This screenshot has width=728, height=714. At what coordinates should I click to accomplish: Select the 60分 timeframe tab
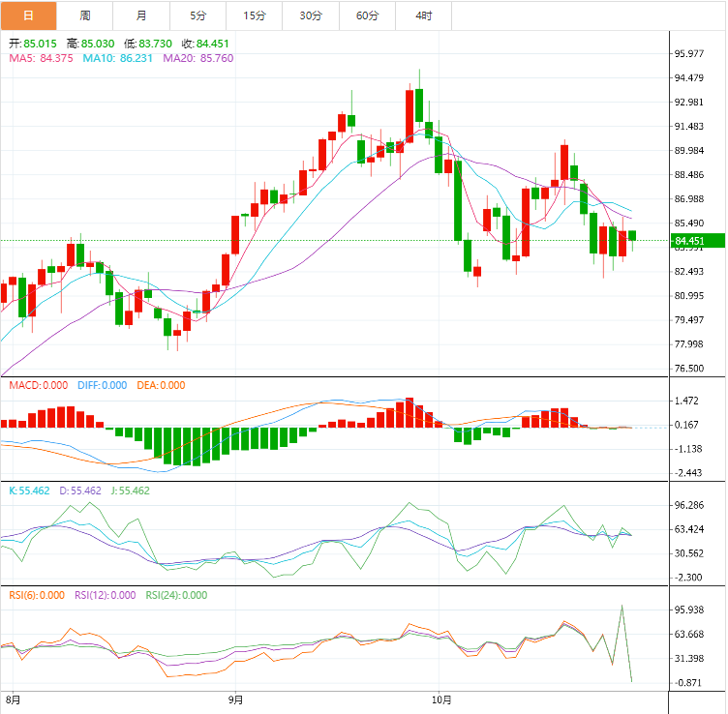(x=368, y=15)
